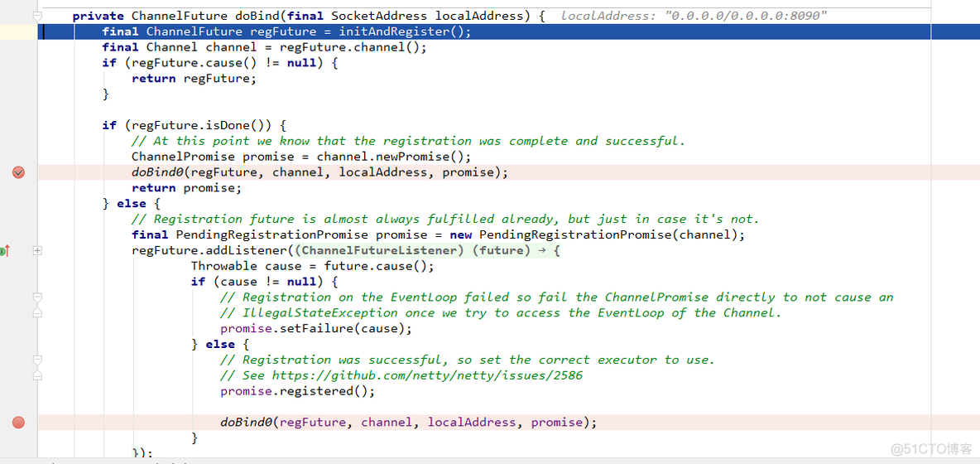980x464 pixels.
Task: Click fold end marker at IllegalStateException comment line
Action: pos(37,313)
